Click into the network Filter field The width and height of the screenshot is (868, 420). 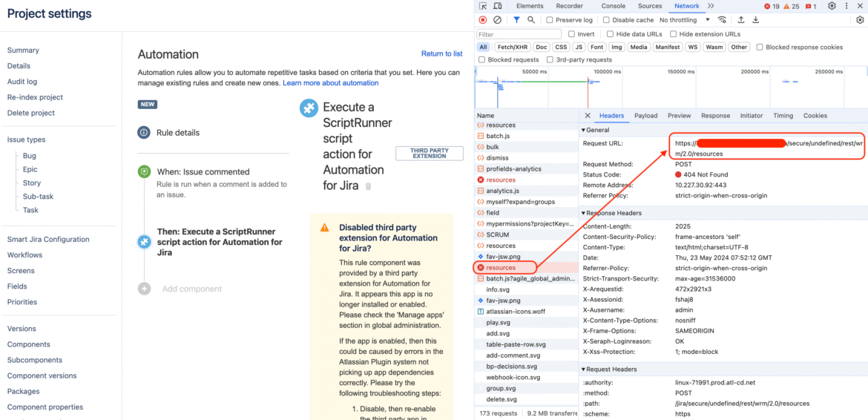(519, 34)
